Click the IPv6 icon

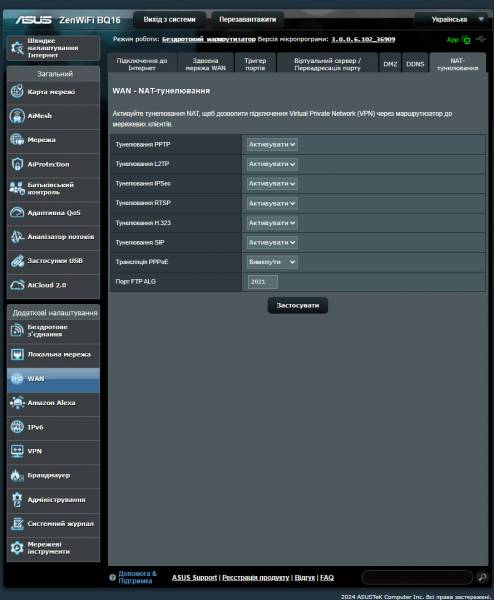coord(17,427)
